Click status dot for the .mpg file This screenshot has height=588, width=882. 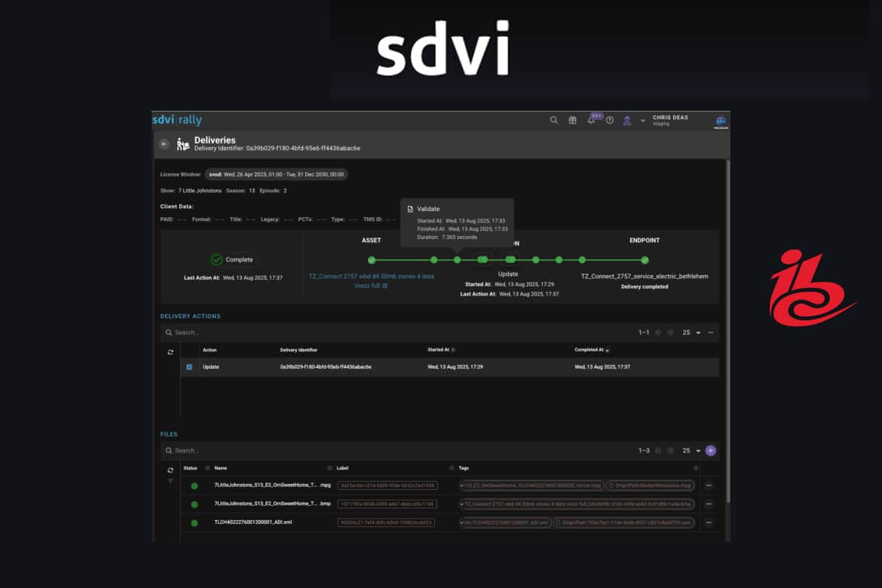pos(194,485)
